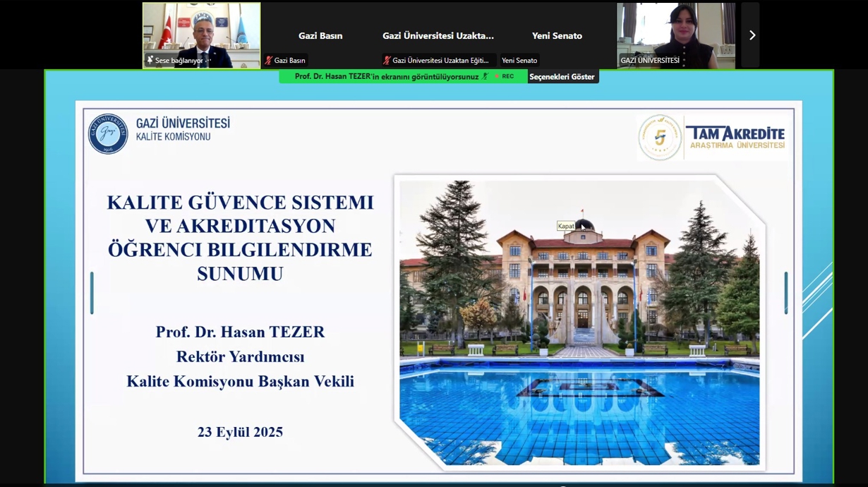Image resolution: width=868 pixels, height=487 pixels.
Task: Click the Tam Akredite Araştırma Üniversitesi logo
Action: (x=712, y=138)
